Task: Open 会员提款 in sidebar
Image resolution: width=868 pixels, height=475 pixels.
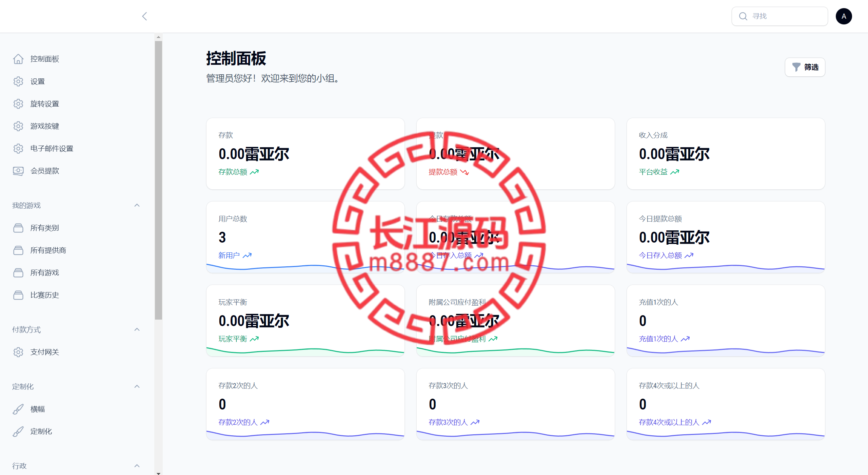Action: [x=45, y=171]
